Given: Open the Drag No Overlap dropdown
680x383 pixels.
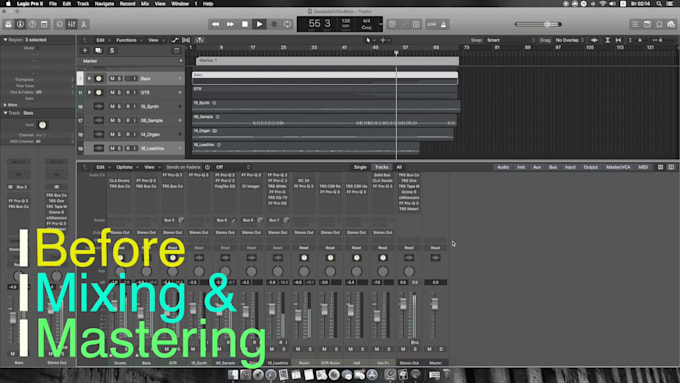Looking at the screenshot, I should [569, 40].
